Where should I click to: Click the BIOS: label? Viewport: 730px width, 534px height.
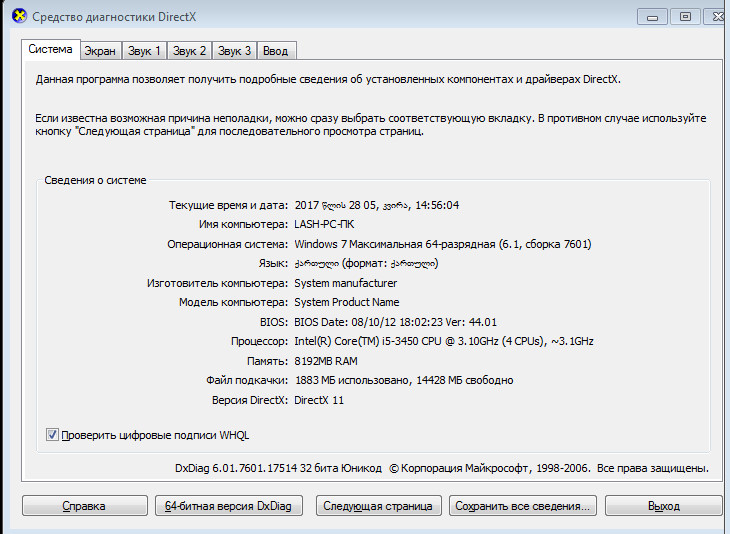point(274,322)
